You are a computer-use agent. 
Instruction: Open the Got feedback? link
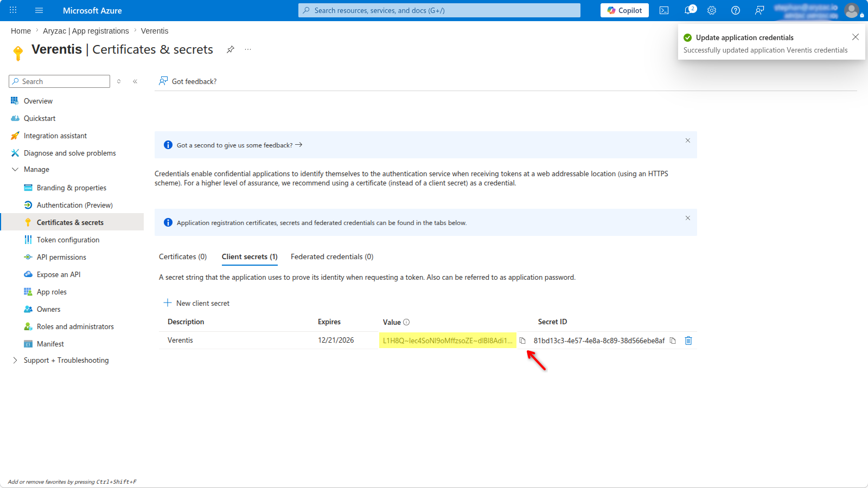tap(188, 81)
